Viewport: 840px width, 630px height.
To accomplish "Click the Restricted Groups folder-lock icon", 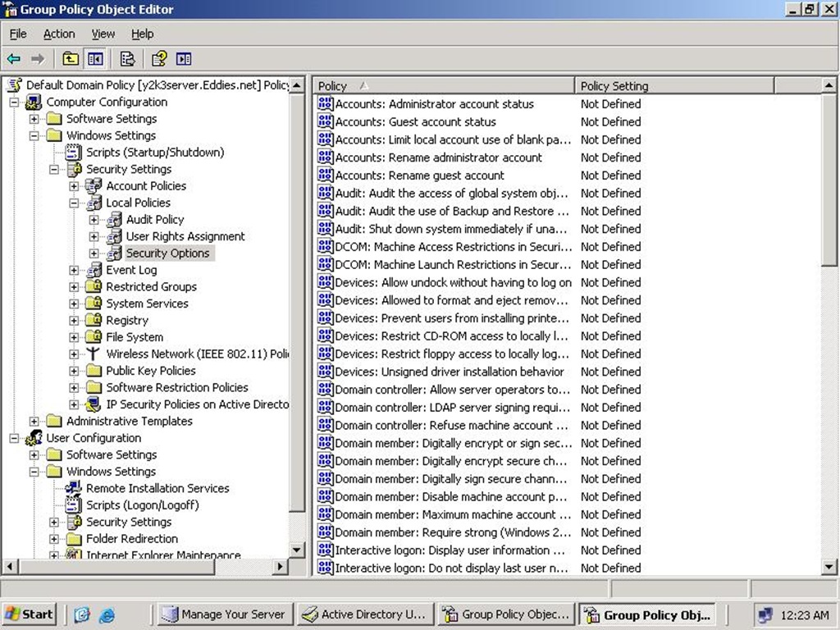I will [x=94, y=286].
